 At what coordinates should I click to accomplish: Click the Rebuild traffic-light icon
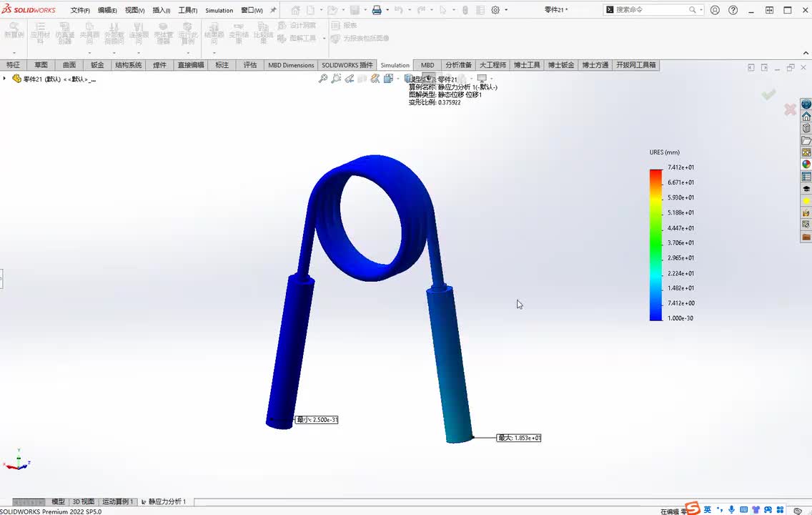pyautogui.click(x=465, y=10)
